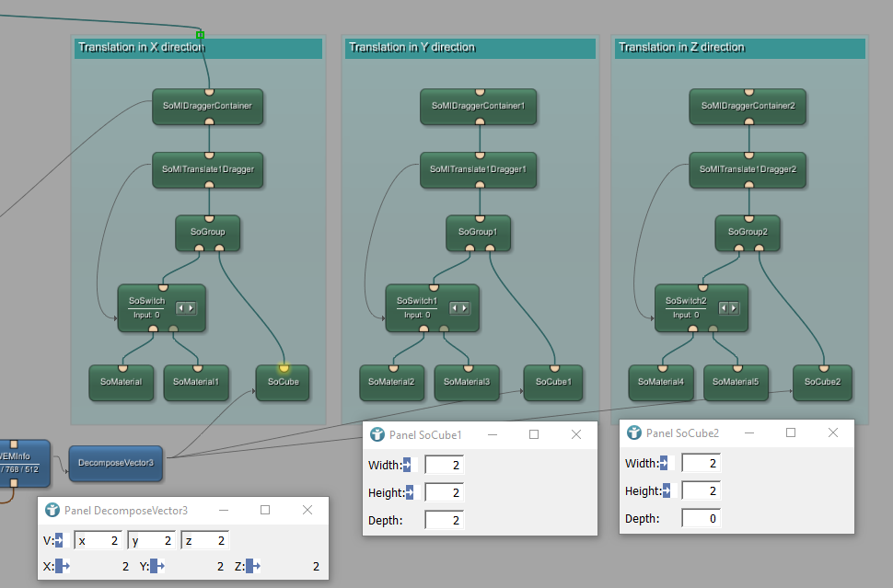Focus the Depth field in SoCube1 panel
Image resolution: width=893 pixels, height=588 pixels.
coord(444,521)
